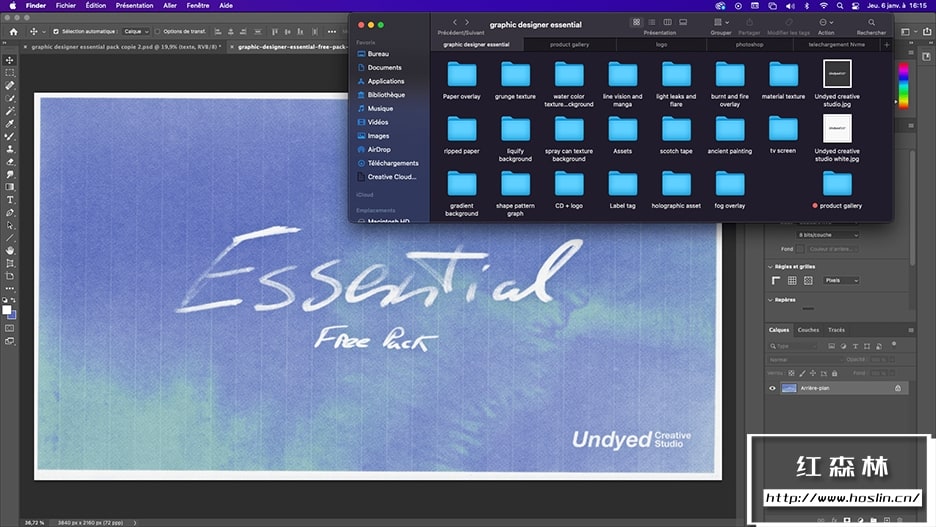936x527 pixels.
Task: Select the Brush tool
Action: click(x=10, y=137)
